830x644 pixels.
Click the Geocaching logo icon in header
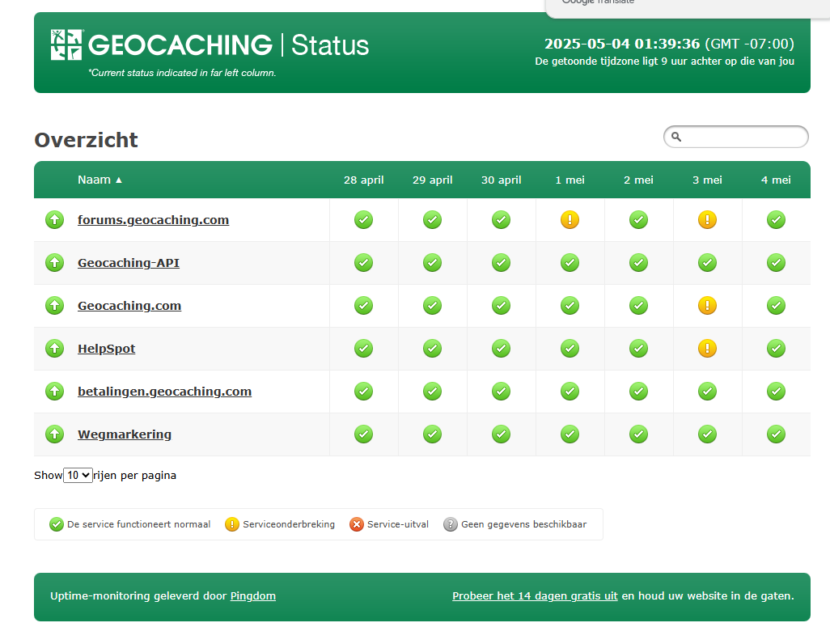pos(66,44)
